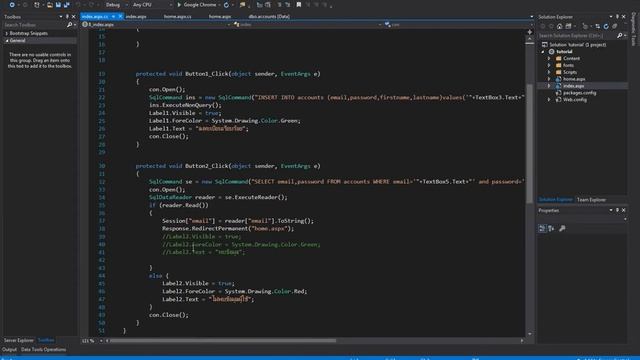The width and height of the screenshot is (640, 360).
Task: Open the 8_index.aspx project navigation dropdown
Action: tap(229, 24)
